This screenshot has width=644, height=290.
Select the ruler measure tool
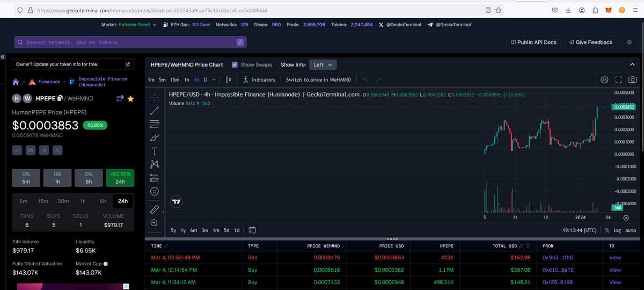pyautogui.click(x=155, y=209)
